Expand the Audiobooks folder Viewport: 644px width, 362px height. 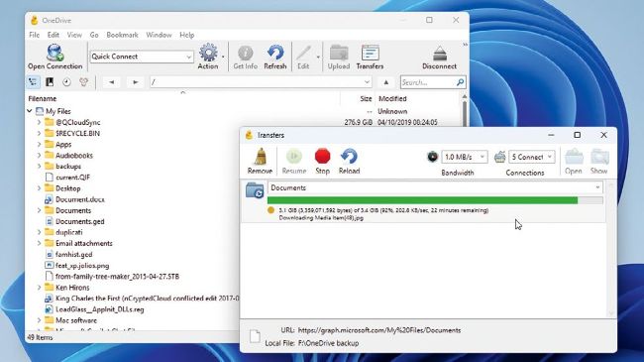[39, 156]
